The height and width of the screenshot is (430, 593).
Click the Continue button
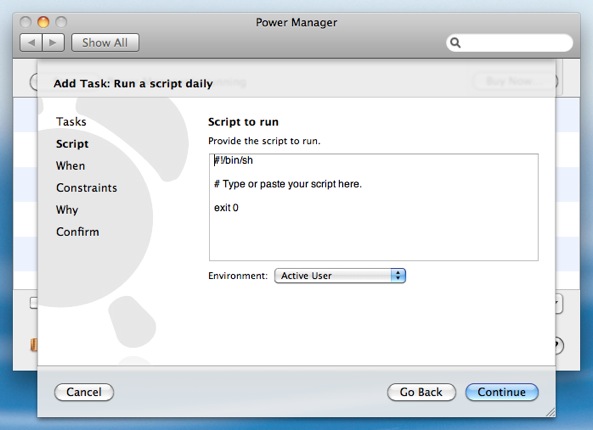(501, 392)
